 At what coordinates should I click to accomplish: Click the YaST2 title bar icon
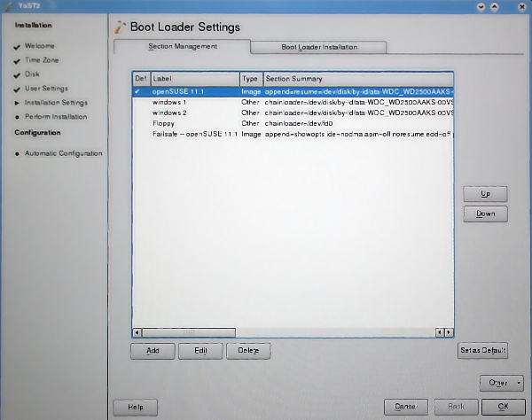tap(9, 6)
